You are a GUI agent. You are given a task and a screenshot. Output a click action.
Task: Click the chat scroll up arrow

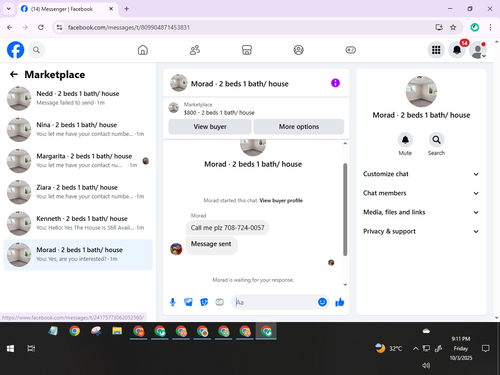click(x=345, y=143)
